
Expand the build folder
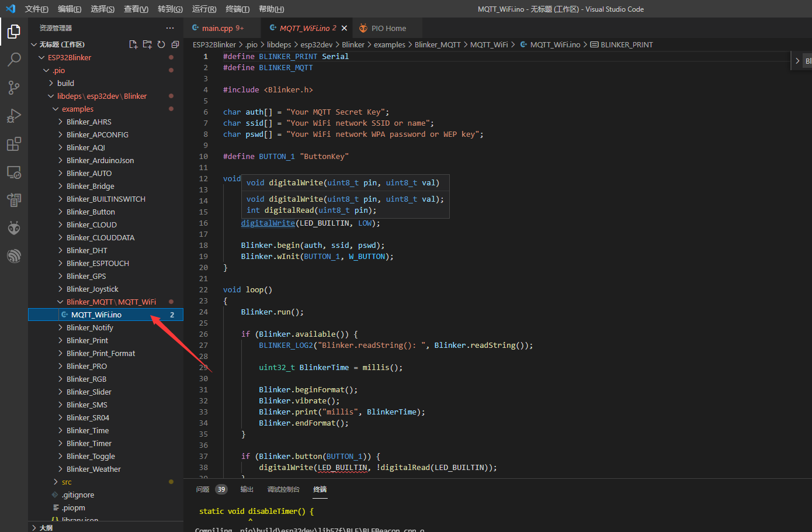click(106, 83)
